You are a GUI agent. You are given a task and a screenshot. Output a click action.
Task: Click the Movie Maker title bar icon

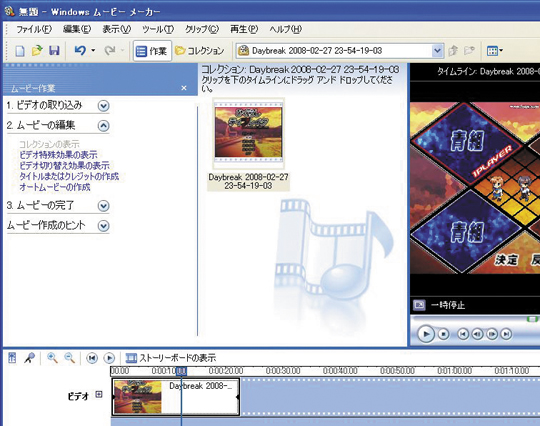tap(9, 11)
